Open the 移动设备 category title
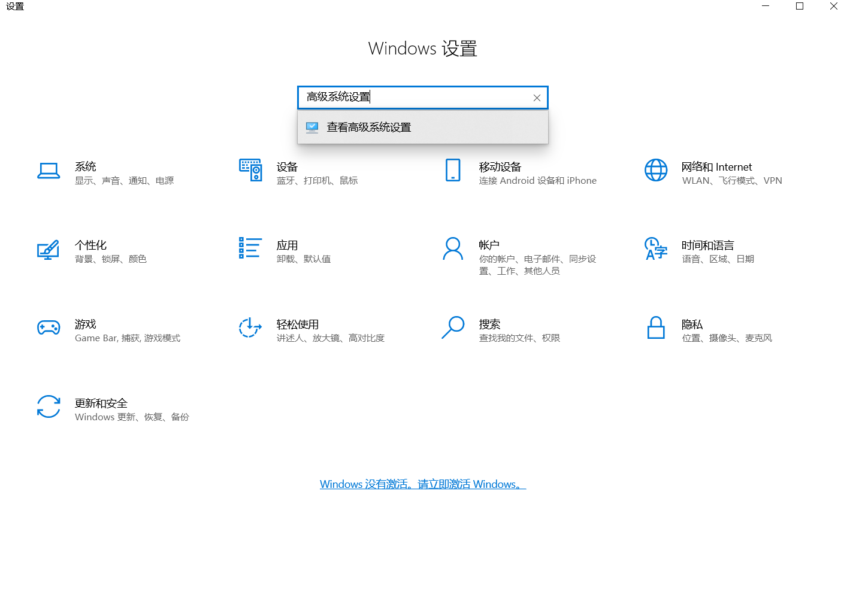Viewport: 850px width, 616px height. [500, 167]
